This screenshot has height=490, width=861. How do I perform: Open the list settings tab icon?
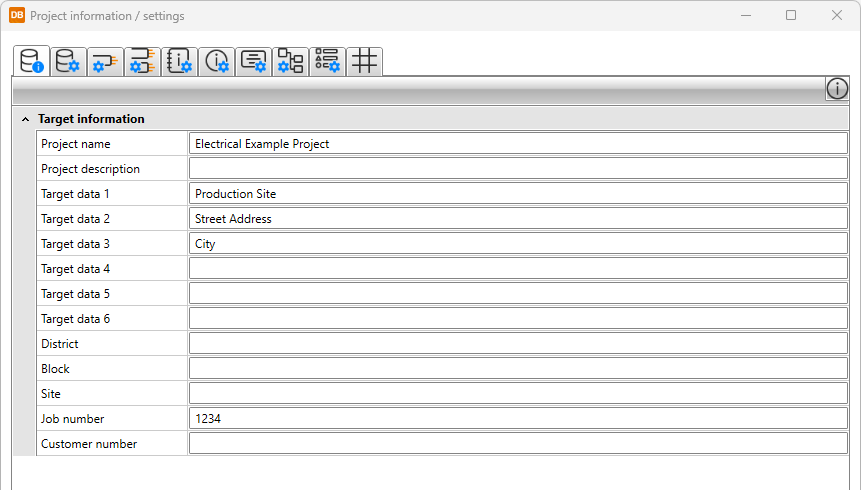(327, 61)
